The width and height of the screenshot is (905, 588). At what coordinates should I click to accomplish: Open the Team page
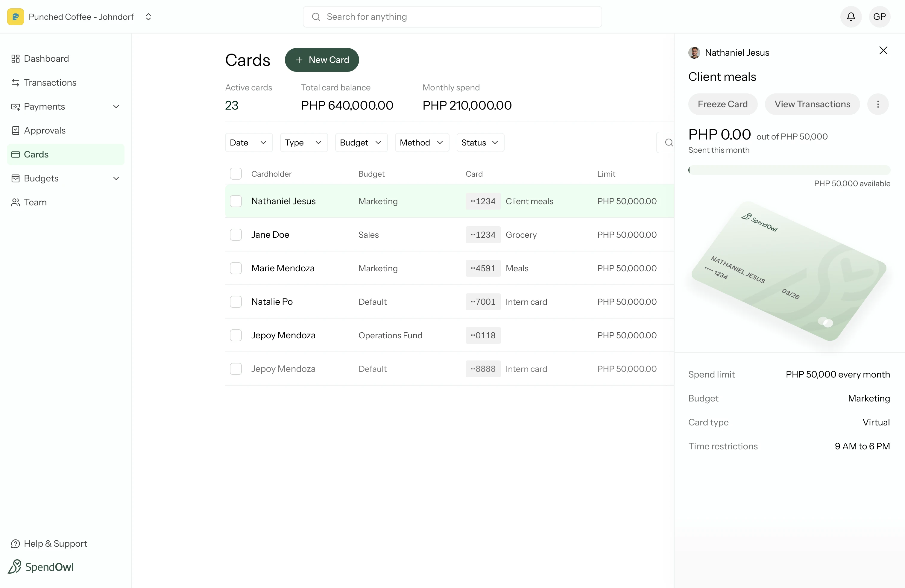35,202
